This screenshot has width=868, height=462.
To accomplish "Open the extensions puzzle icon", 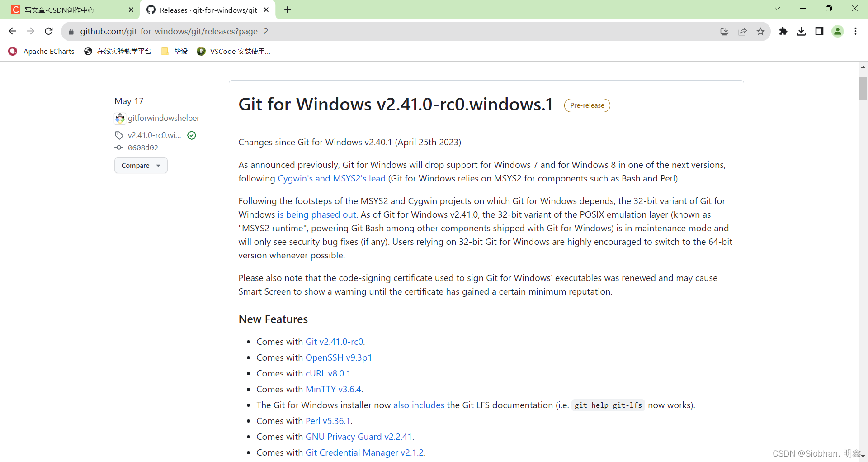I will pos(783,31).
